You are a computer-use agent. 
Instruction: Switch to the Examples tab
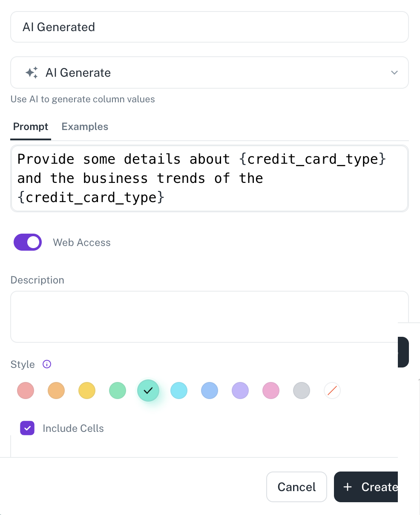pos(85,127)
